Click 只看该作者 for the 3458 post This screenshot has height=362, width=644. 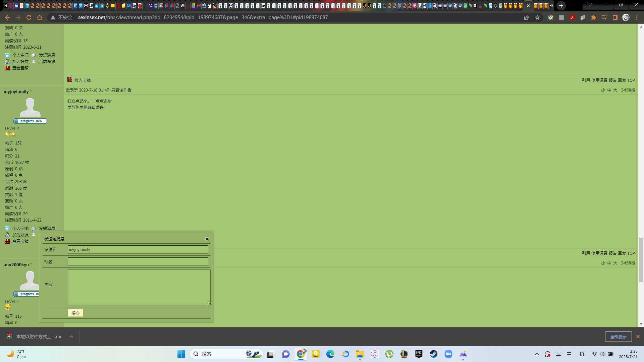point(121,90)
